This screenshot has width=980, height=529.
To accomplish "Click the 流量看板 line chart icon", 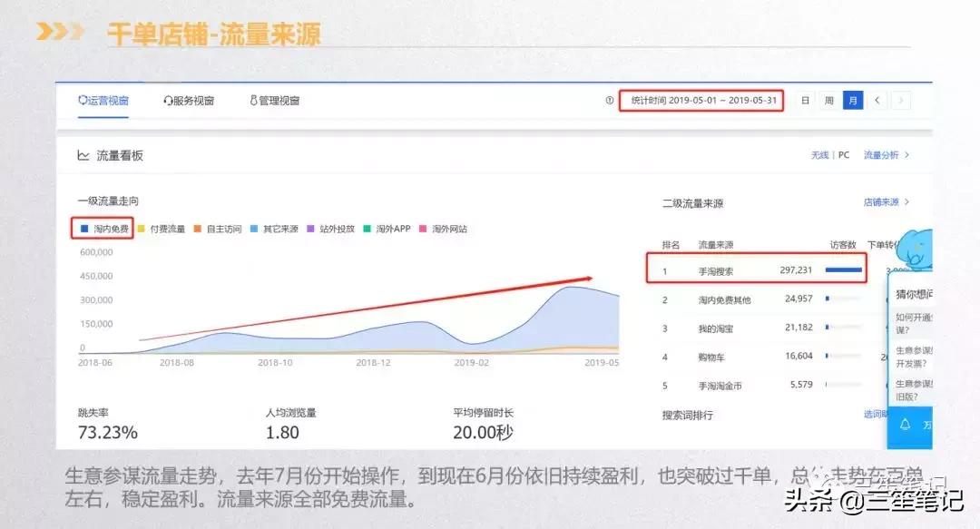I will click(83, 154).
